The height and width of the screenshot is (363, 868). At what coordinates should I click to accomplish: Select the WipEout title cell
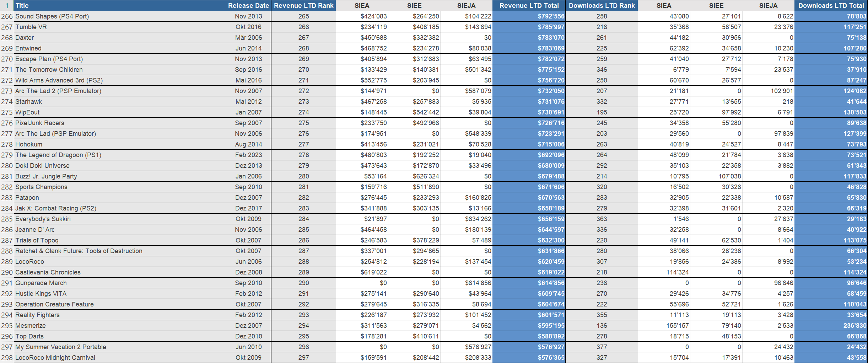pos(27,112)
